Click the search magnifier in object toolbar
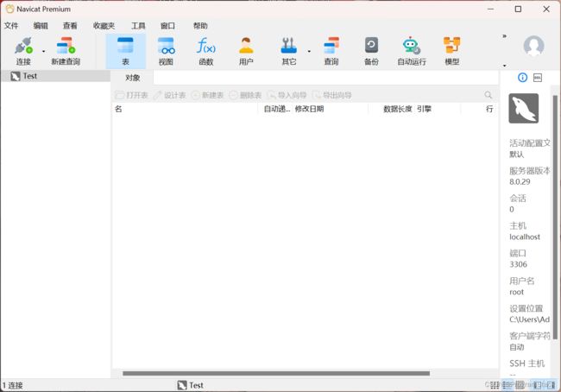The height and width of the screenshot is (392, 561). (488, 95)
